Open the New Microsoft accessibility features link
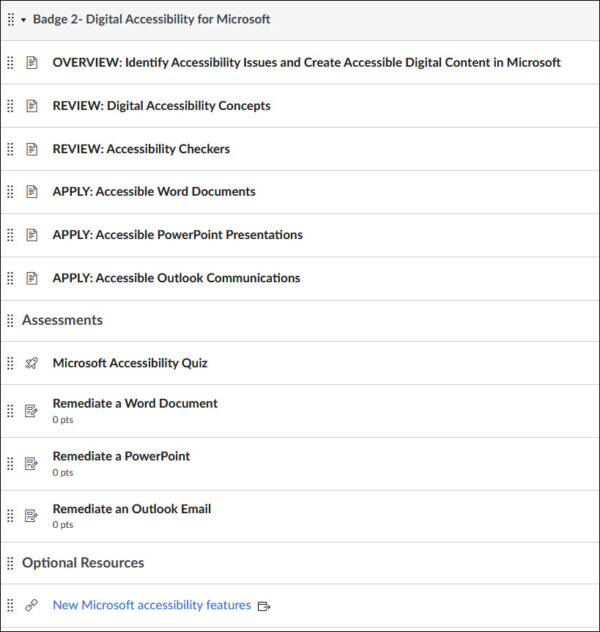Viewport: 600px width, 632px height. [x=152, y=605]
